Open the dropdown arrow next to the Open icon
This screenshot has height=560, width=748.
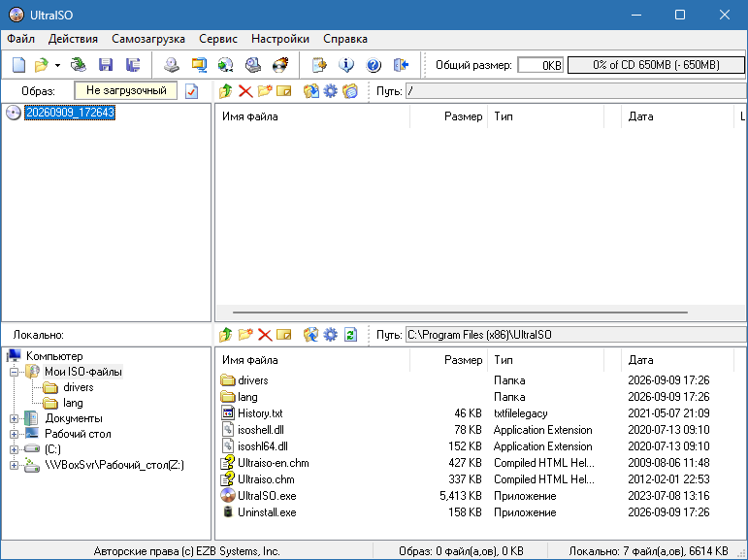click(x=57, y=65)
